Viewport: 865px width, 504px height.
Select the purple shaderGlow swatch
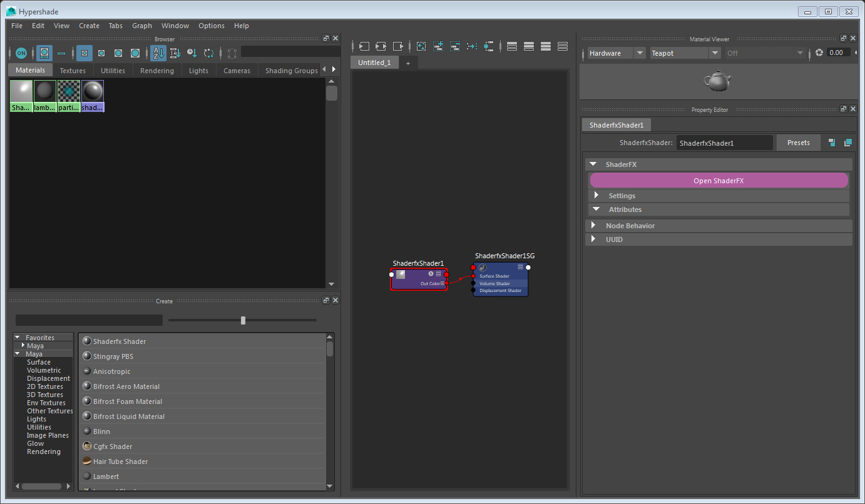click(92, 96)
